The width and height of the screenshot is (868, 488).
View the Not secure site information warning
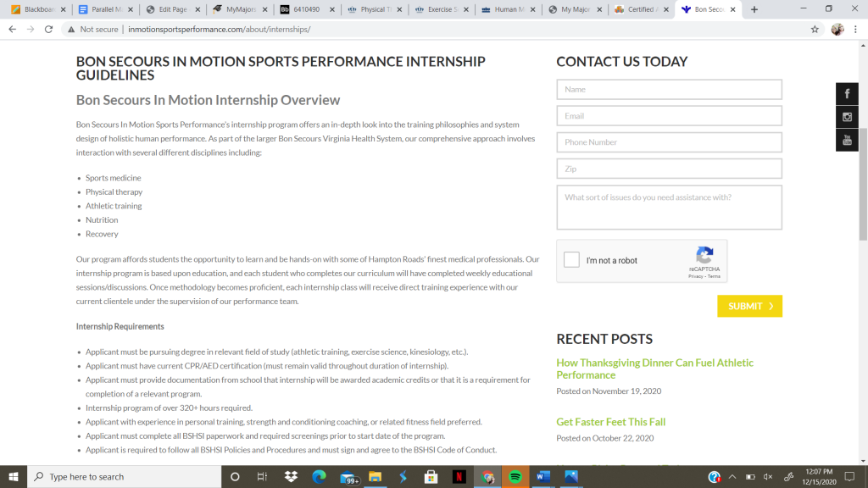click(93, 30)
